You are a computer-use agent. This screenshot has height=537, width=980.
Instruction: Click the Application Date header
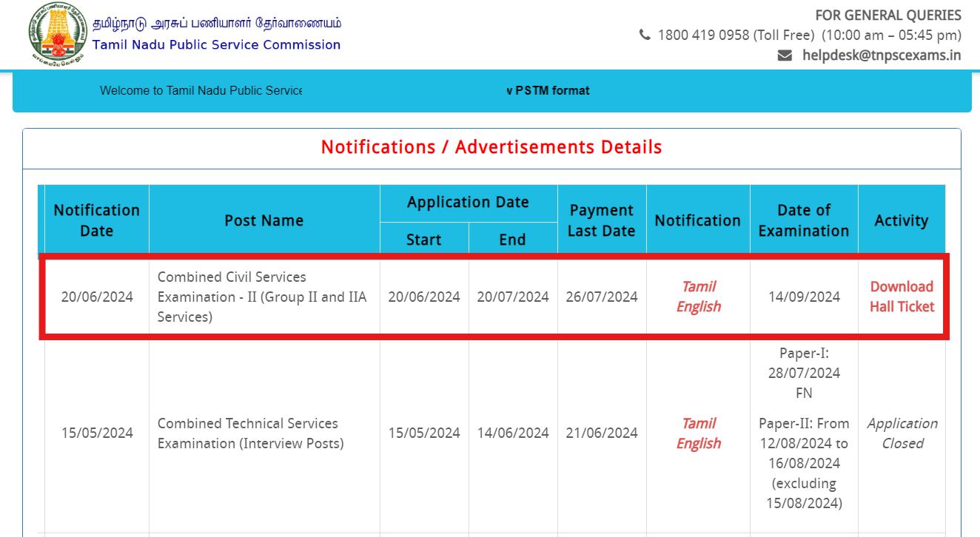pyautogui.click(x=468, y=201)
